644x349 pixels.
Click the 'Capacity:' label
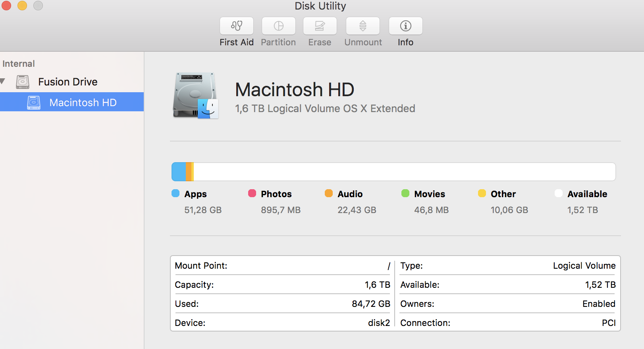(x=194, y=285)
